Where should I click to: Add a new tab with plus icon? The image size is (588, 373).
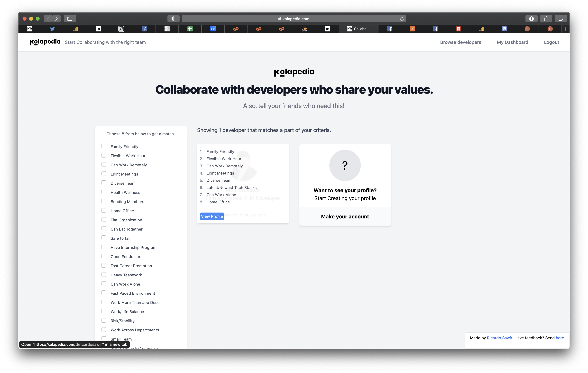point(566,29)
